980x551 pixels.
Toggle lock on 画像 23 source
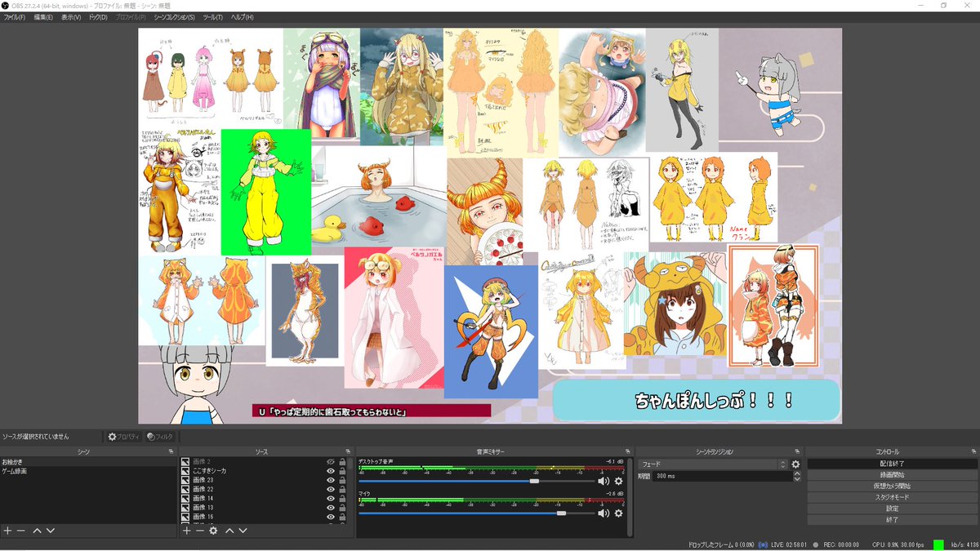pos(342,480)
